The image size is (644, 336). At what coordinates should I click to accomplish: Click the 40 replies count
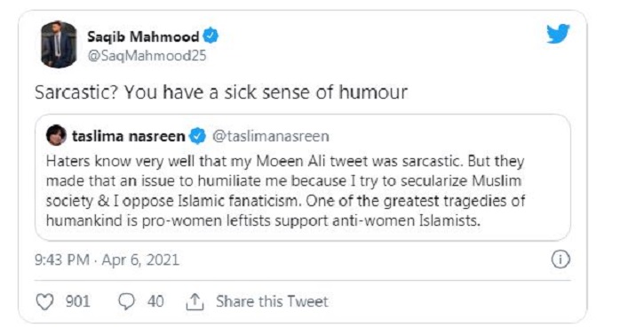[x=155, y=301]
